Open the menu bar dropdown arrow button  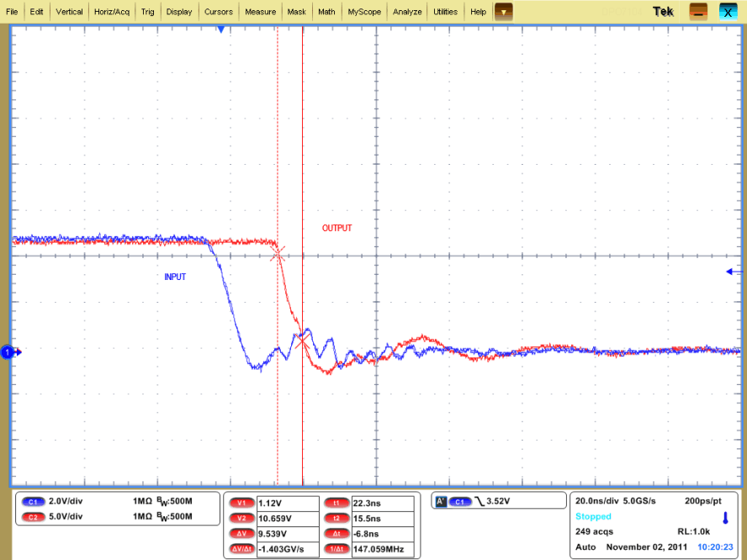503,12
